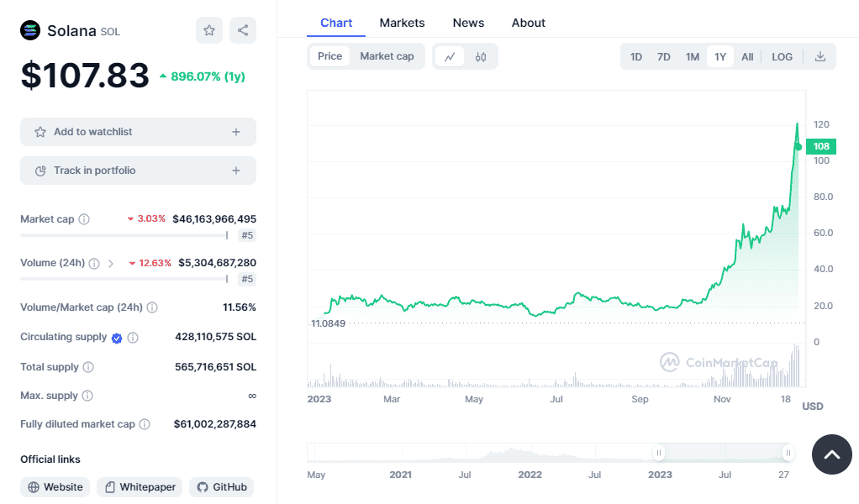The image size is (859, 504).
Task: Click the Market cap rank #5 badge
Action: pos(248,235)
